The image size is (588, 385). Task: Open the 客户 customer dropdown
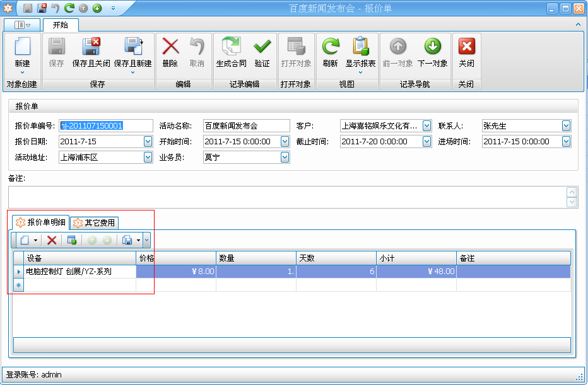426,125
